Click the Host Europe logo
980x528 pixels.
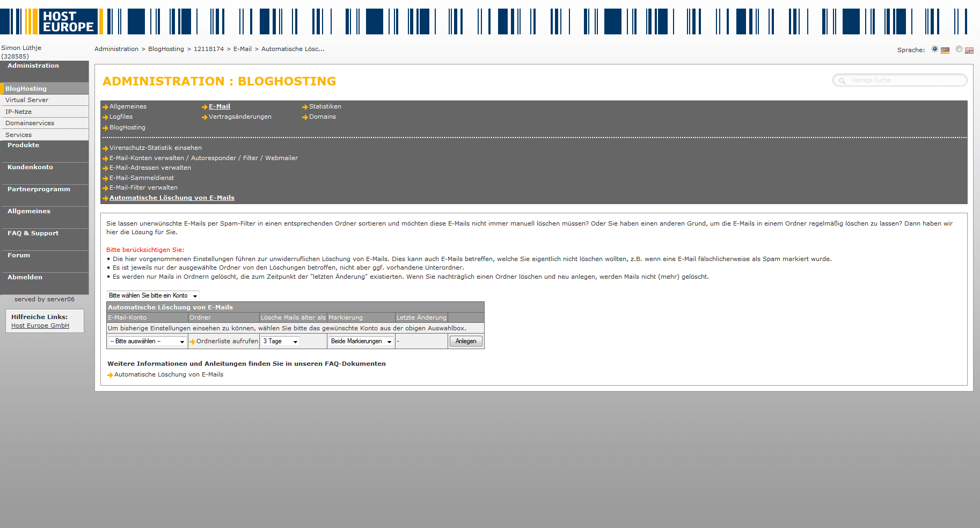68,21
